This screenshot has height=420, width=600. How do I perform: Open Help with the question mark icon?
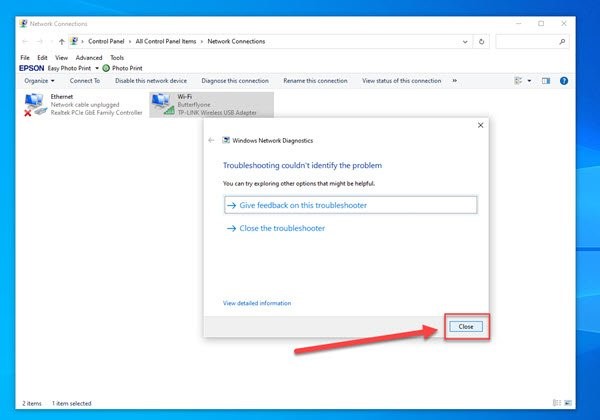coord(564,81)
